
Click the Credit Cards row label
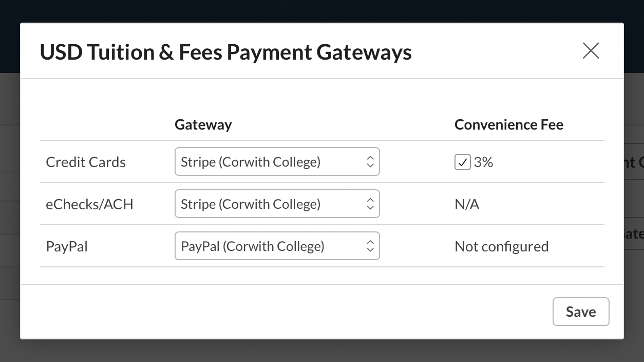86,162
